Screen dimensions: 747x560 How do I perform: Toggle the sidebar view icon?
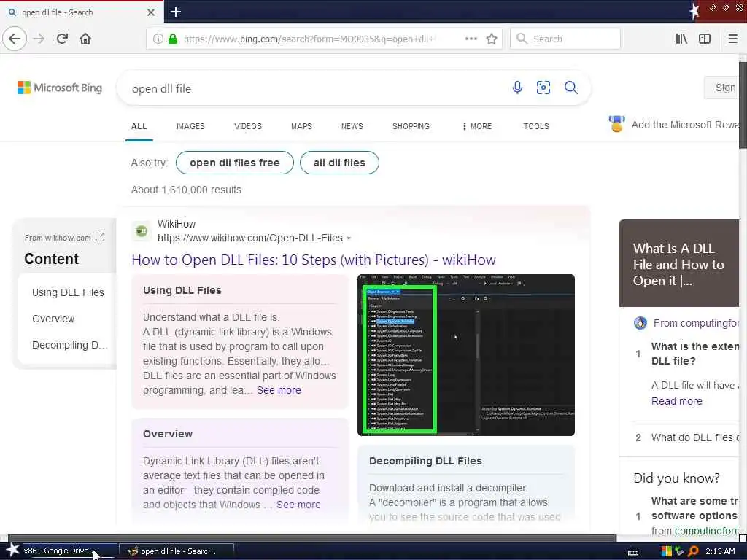pyautogui.click(x=705, y=39)
